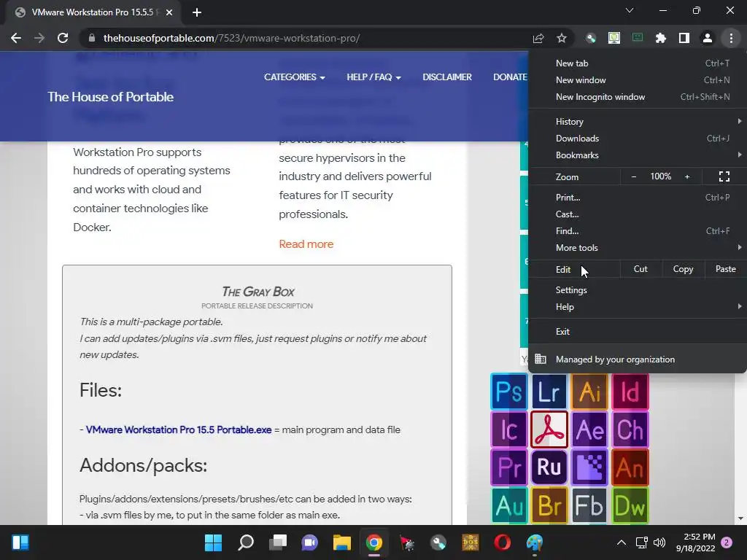Open the profile avatar icon
This screenshot has height=560, width=747.
coord(708,38)
